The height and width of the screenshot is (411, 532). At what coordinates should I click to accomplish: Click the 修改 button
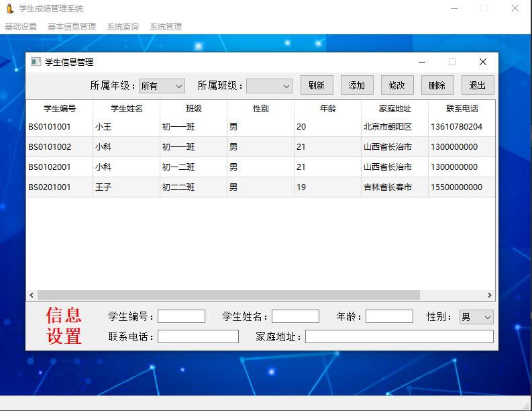[x=397, y=85]
